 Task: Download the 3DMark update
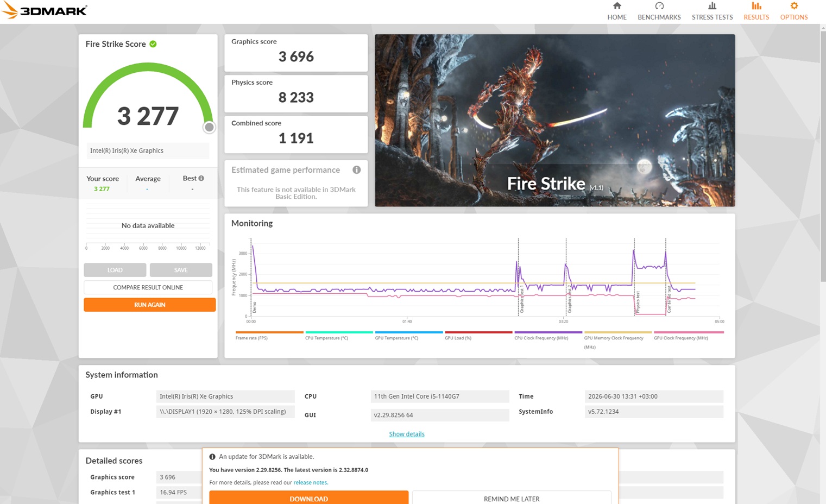point(308,498)
